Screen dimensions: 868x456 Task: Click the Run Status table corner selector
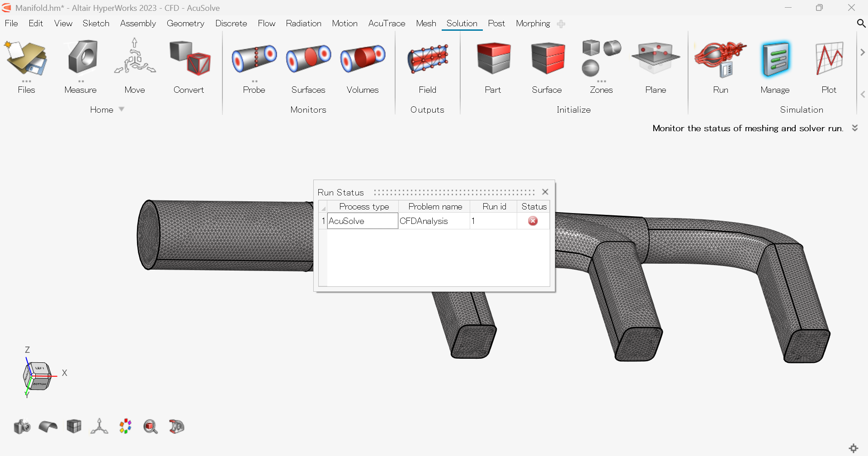[323, 207]
